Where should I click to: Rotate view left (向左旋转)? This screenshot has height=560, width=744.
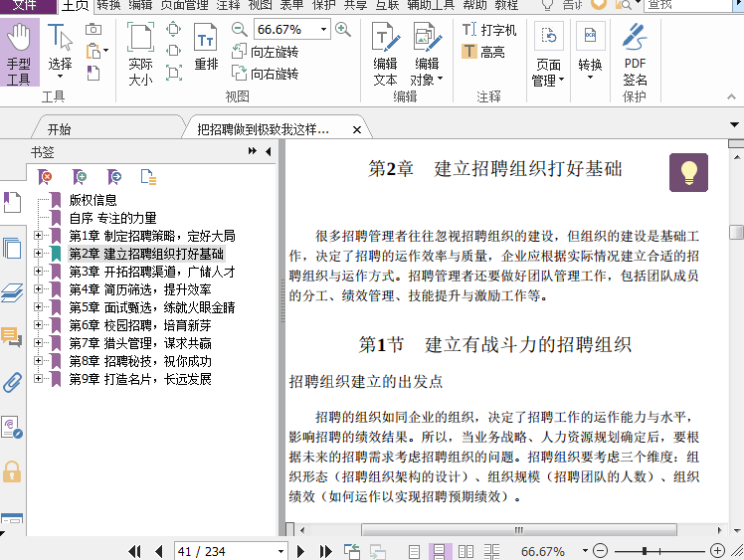coord(266,52)
